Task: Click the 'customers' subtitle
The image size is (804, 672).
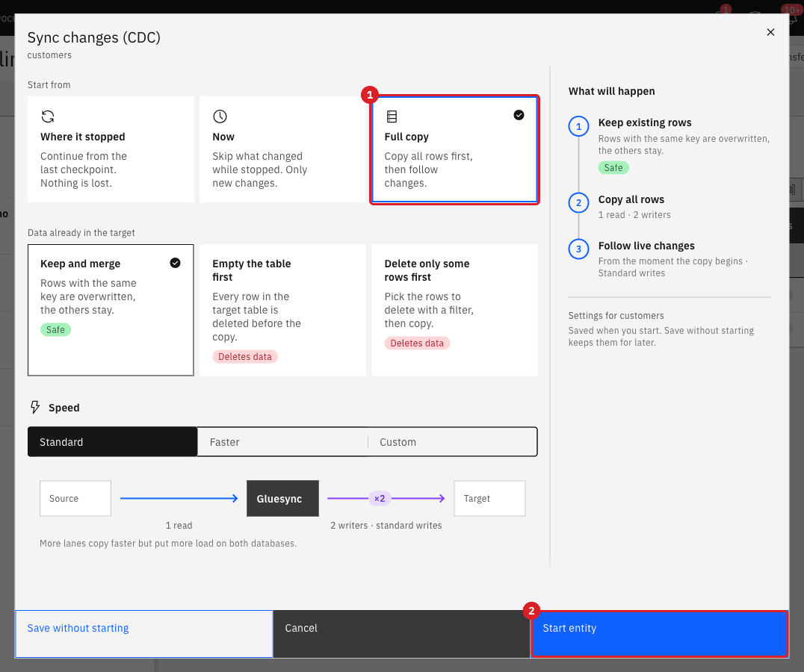Action: [x=49, y=55]
